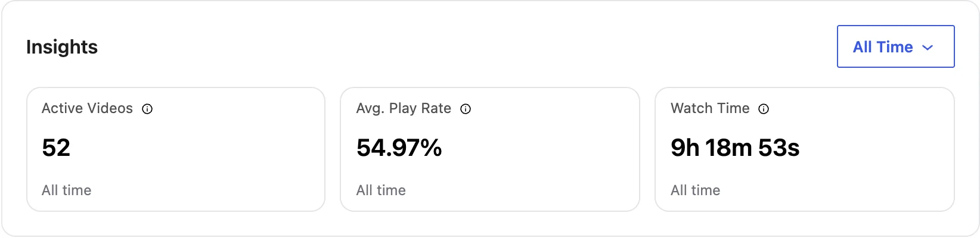The height and width of the screenshot is (238, 980).
Task: Click the chevron arrow in the All Time button
Action: (928, 48)
